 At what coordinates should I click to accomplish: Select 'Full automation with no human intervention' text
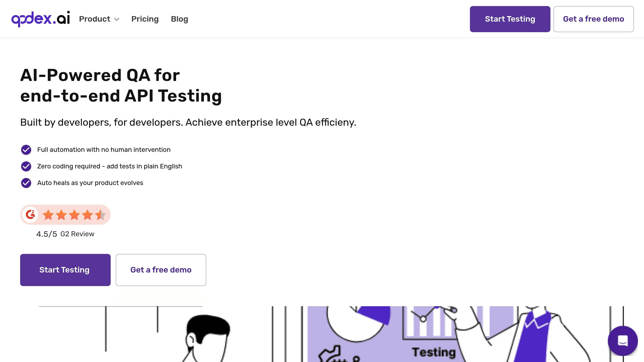pyautogui.click(x=104, y=150)
